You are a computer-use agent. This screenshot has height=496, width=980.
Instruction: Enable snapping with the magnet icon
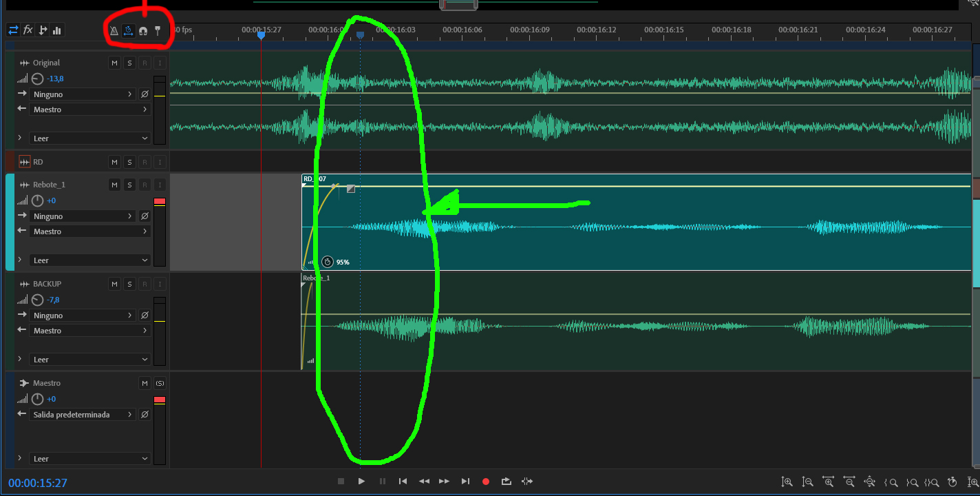(142, 30)
